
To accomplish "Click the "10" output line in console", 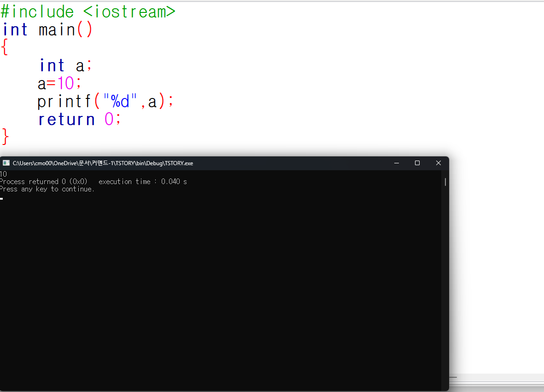I will point(4,174).
